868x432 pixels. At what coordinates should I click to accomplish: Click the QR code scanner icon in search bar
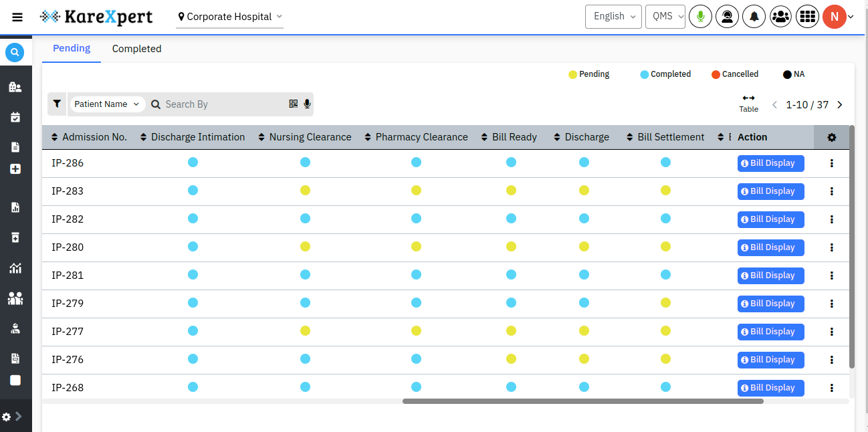tap(293, 104)
